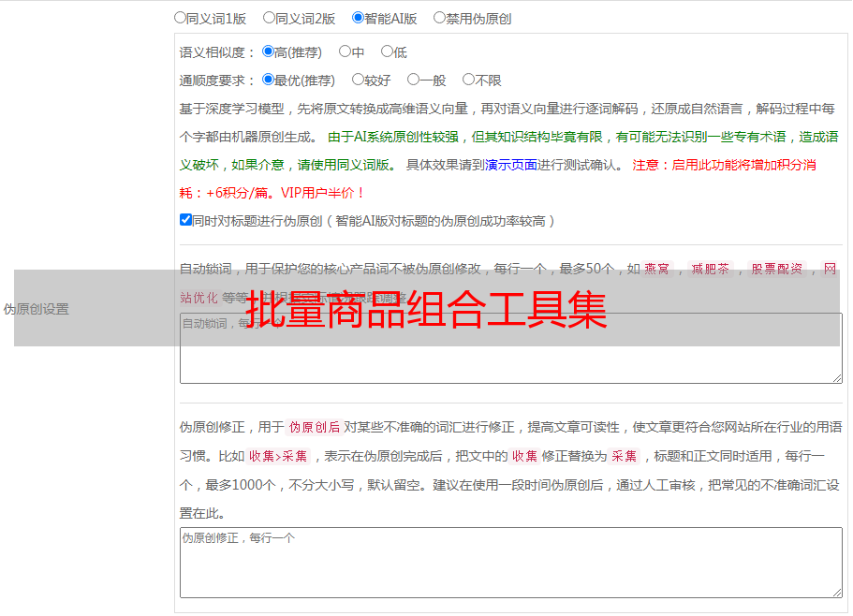This screenshot has width=853, height=616.
Task: Click the 伪原创后 highlighted tag
Action: pyautogui.click(x=315, y=427)
